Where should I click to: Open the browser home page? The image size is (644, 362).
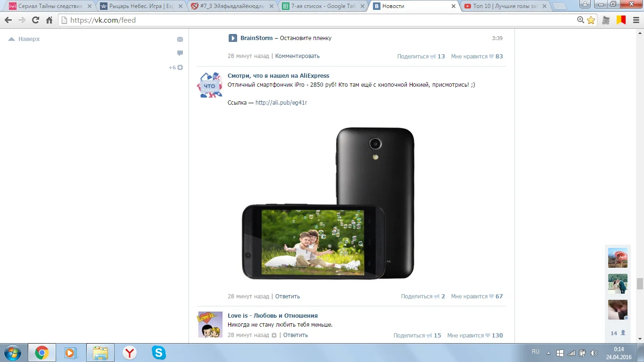[49, 20]
